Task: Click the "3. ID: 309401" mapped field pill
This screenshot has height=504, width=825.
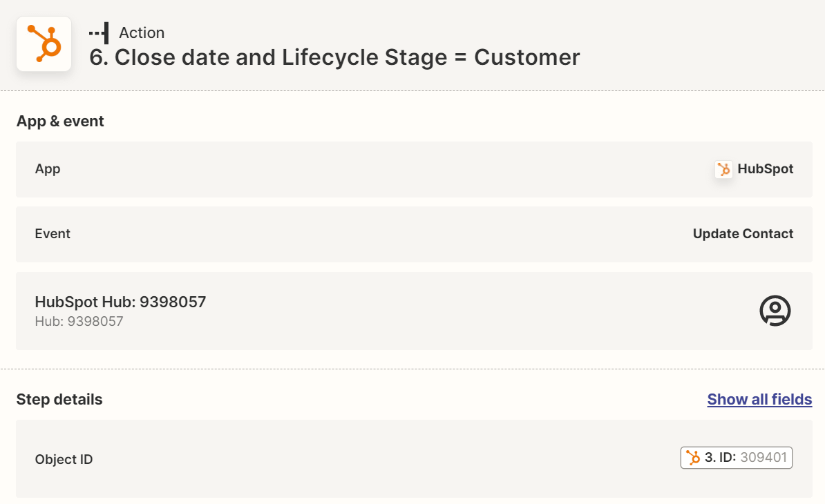Action: [x=737, y=458]
